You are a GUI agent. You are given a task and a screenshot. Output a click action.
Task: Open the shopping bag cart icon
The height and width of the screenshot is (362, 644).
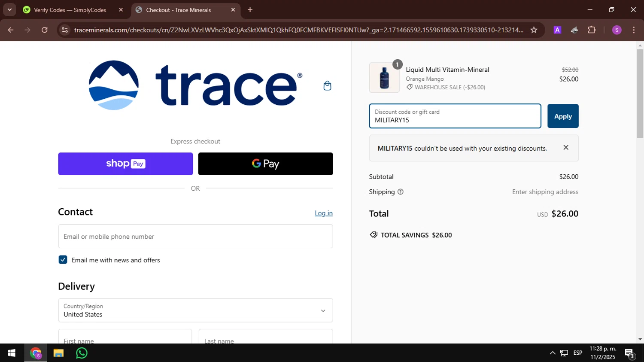click(x=327, y=86)
